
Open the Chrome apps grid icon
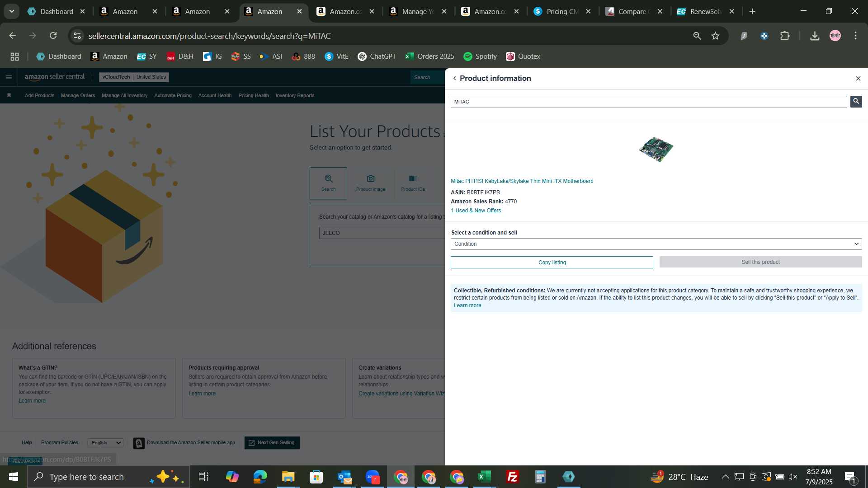[x=14, y=56]
